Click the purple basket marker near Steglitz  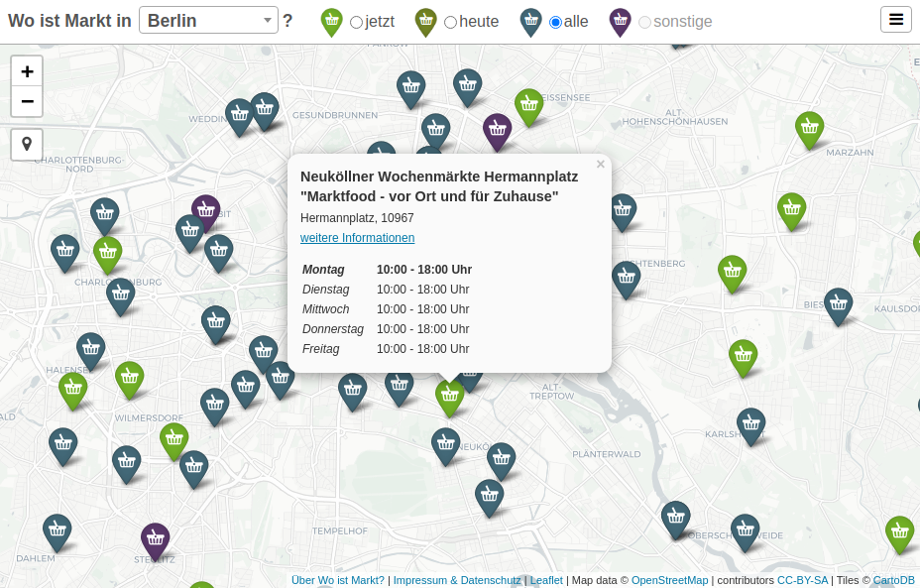click(156, 539)
